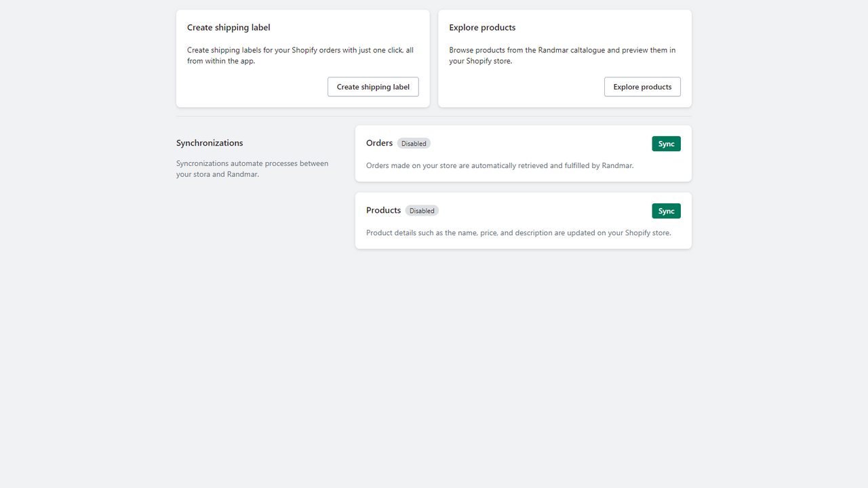Viewport: 868px width, 488px height.
Task: Click 'Shopify store' text in Products description
Action: 646,232
